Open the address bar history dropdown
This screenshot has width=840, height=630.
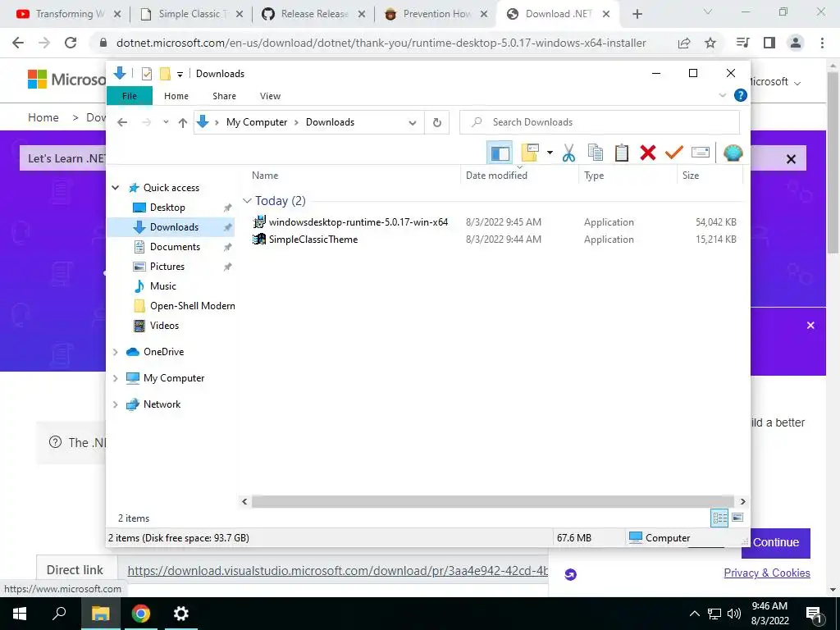coord(412,123)
